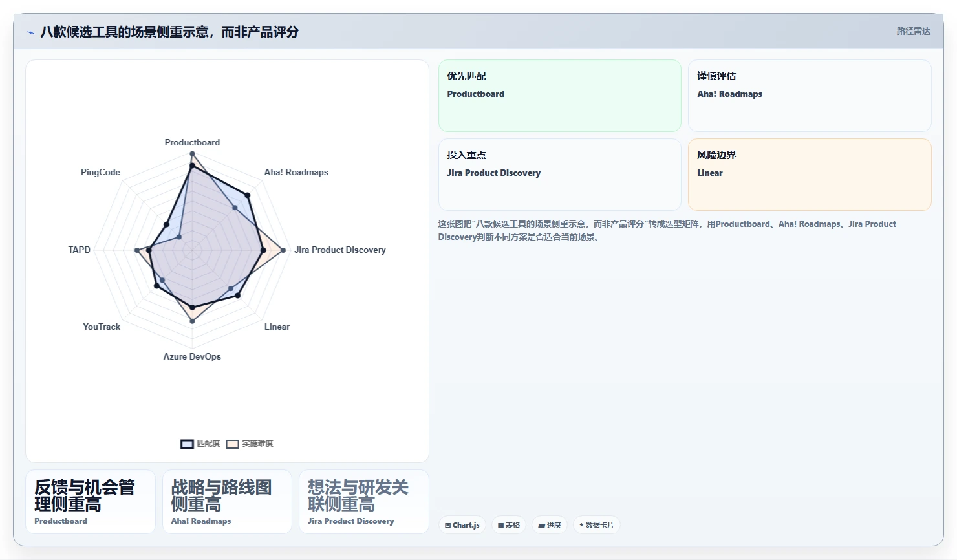Image resolution: width=957 pixels, height=560 pixels.
Task: Click the description paragraph starting 这张图把
Action: pos(667,230)
